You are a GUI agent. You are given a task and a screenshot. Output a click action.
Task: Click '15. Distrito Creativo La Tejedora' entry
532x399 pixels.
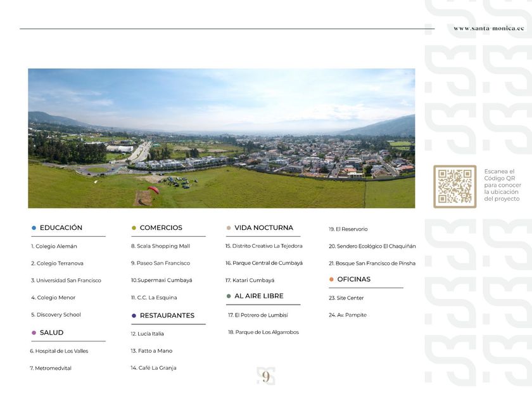(263, 246)
